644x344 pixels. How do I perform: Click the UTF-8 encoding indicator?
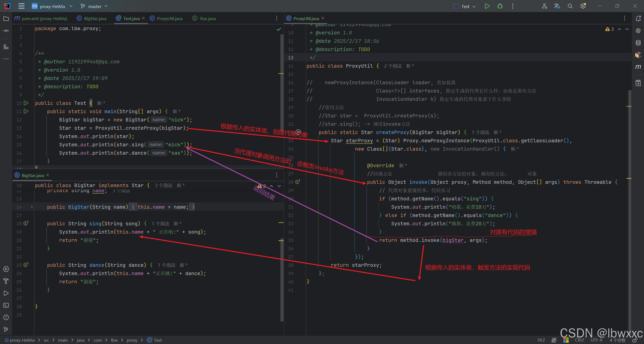pos(596,340)
